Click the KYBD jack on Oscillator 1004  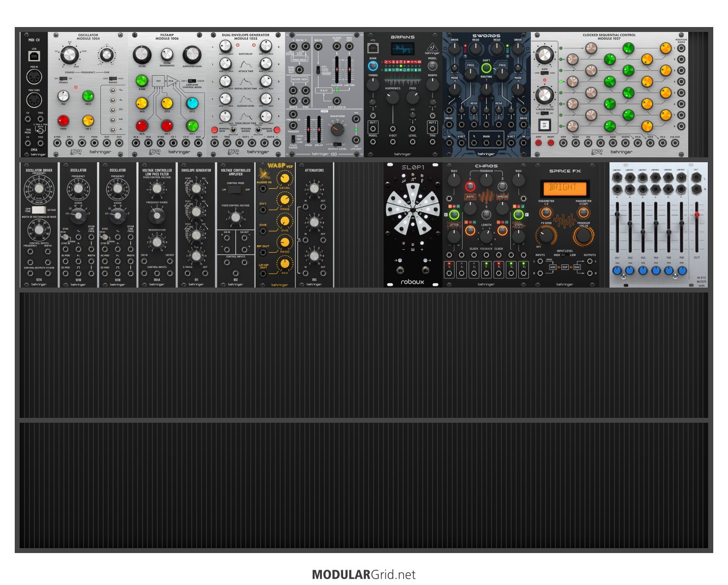tap(57, 143)
